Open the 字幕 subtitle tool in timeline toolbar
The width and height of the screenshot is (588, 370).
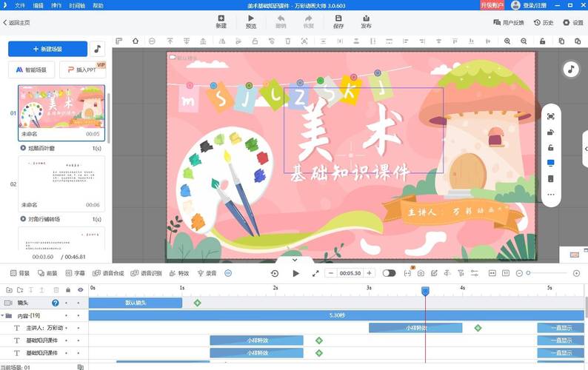pyautogui.click(x=73, y=273)
